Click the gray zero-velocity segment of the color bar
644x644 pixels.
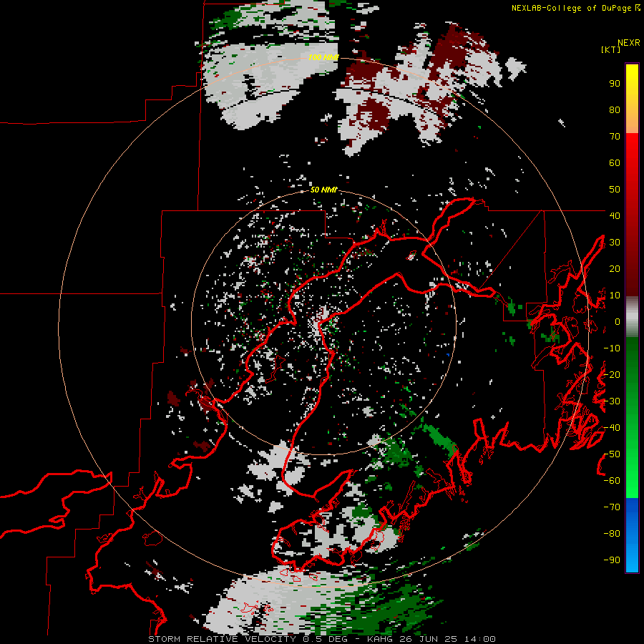tap(632, 317)
